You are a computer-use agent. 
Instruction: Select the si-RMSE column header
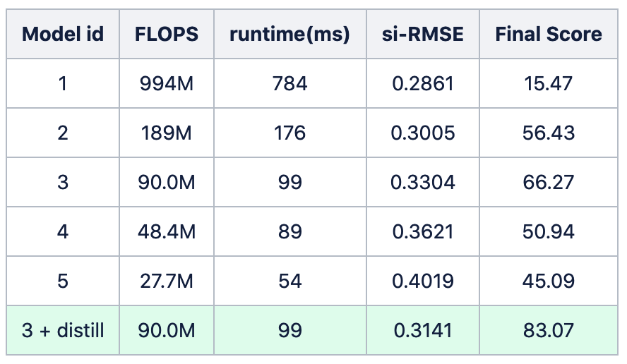[x=423, y=34]
